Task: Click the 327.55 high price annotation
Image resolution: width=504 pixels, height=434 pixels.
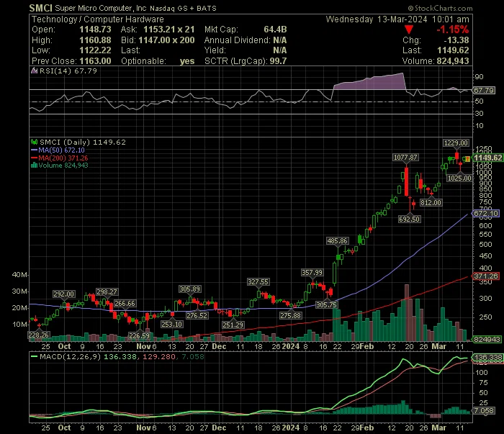Action: pos(258,282)
